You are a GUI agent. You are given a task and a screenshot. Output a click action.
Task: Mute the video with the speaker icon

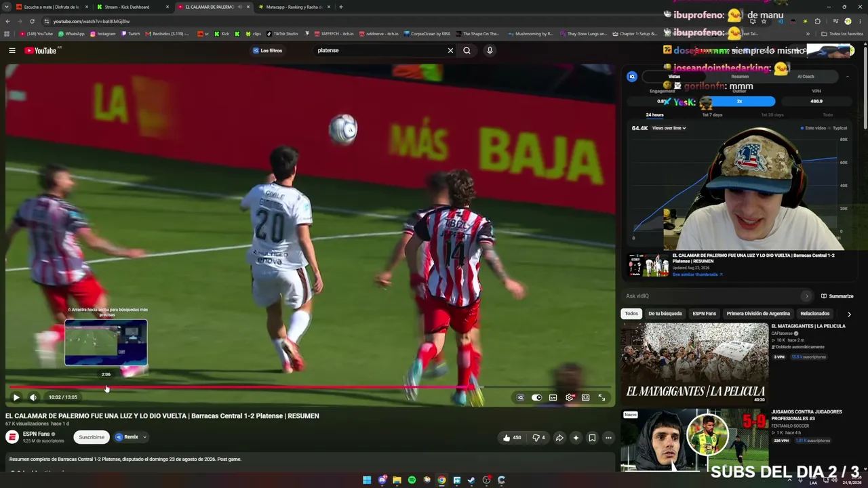click(x=33, y=398)
